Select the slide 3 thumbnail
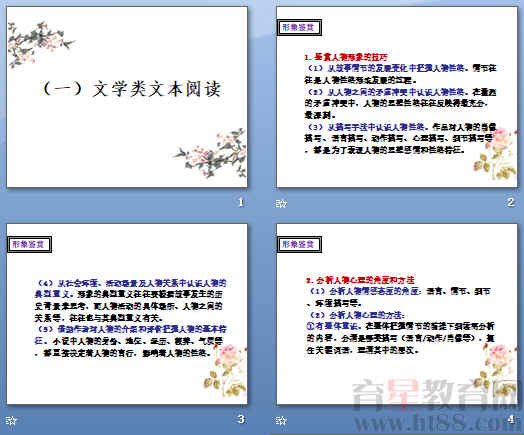 click(x=127, y=314)
